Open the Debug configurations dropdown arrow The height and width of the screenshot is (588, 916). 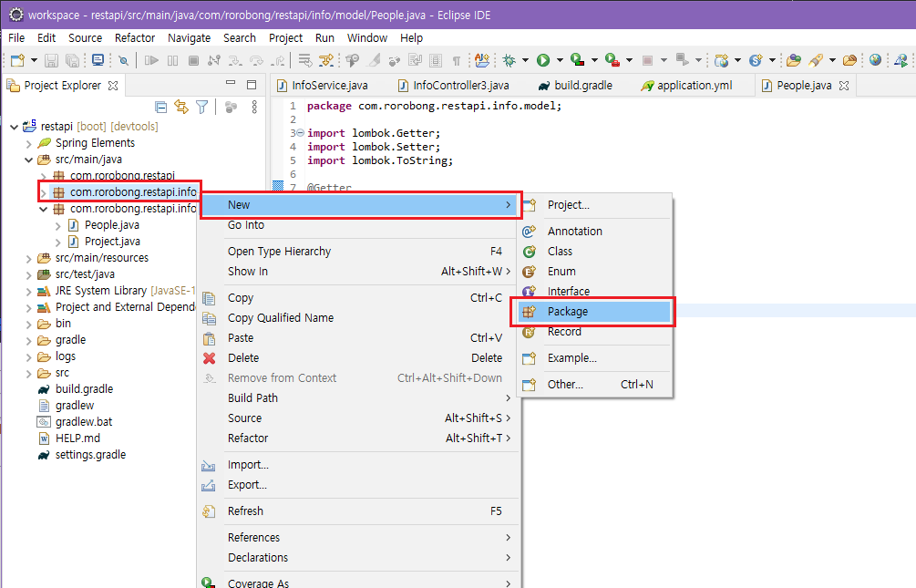tap(525, 60)
